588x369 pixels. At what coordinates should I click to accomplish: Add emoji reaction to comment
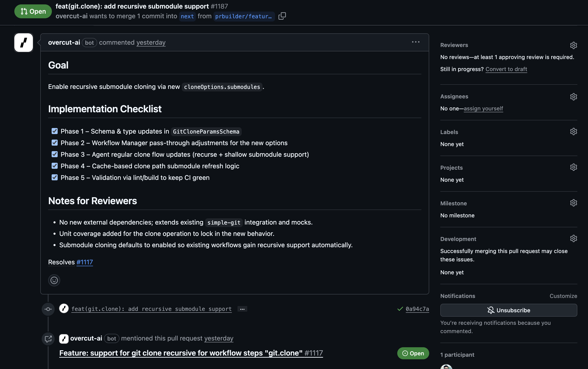click(54, 280)
